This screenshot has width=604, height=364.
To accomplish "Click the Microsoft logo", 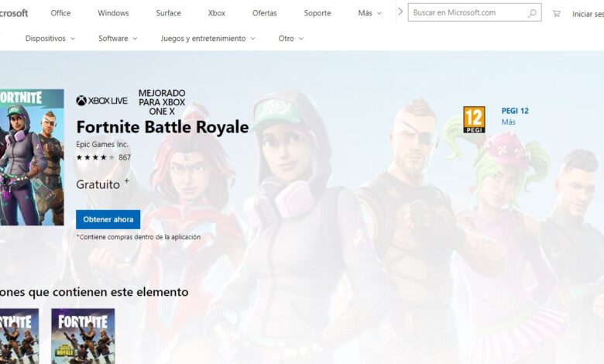I will (14, 13).
